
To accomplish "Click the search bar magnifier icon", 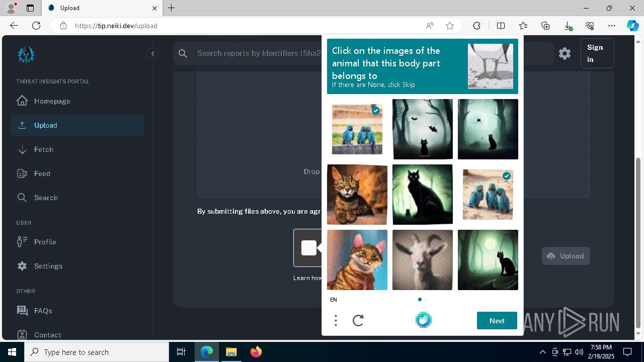I will 183,53.
